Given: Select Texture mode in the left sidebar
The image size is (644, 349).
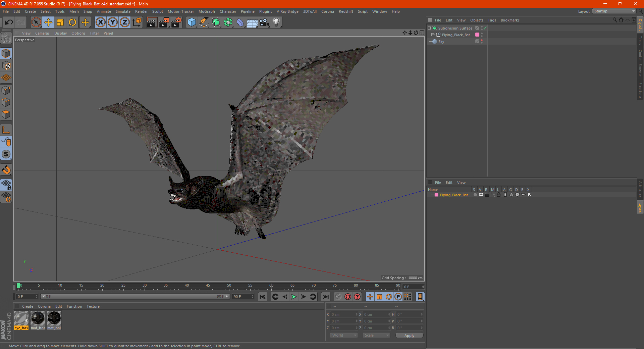Looking at the screenshot, I should tap(6, 66).
